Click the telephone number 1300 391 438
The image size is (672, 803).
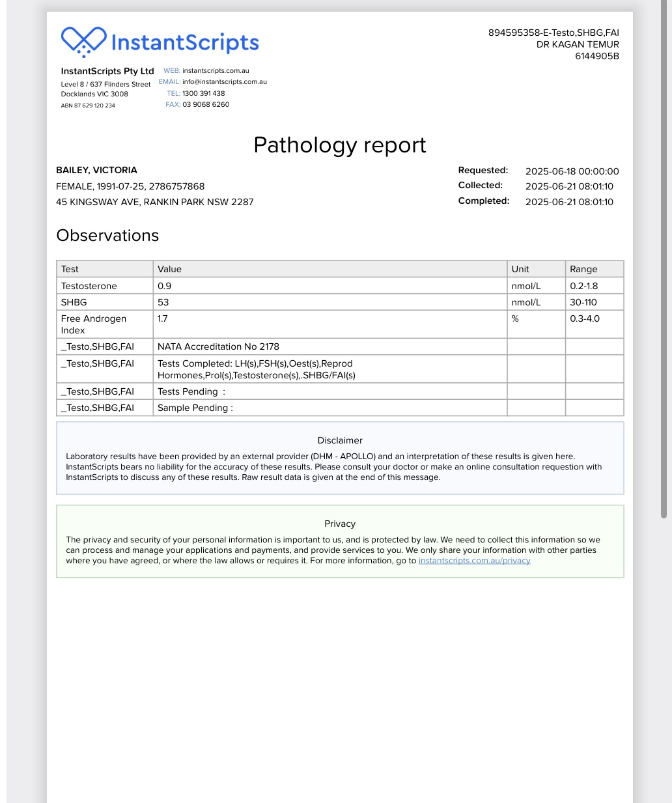pos(203,93)
